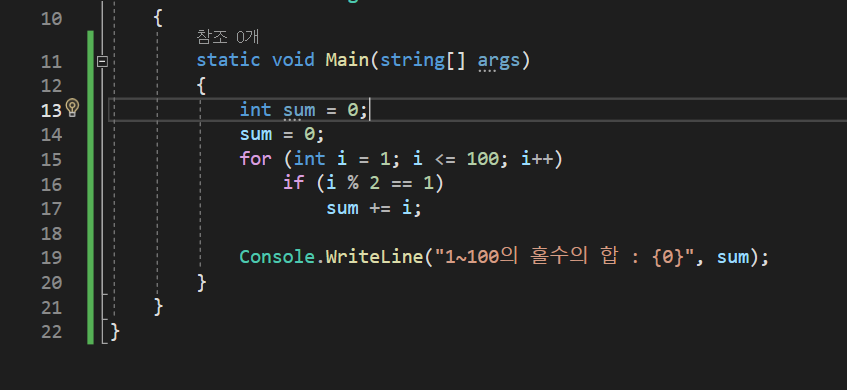Click the 'for' keyword
The image size is (847, 390).
click(x=255, y=159)
